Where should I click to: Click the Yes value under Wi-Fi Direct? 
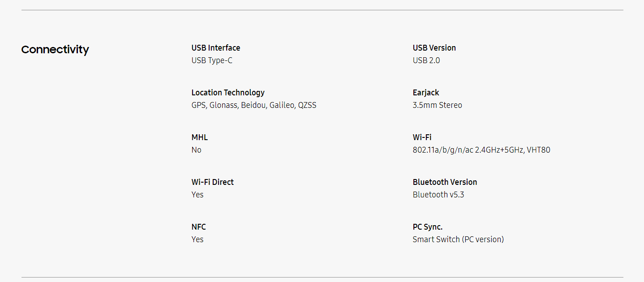click(x=197, y=195)
